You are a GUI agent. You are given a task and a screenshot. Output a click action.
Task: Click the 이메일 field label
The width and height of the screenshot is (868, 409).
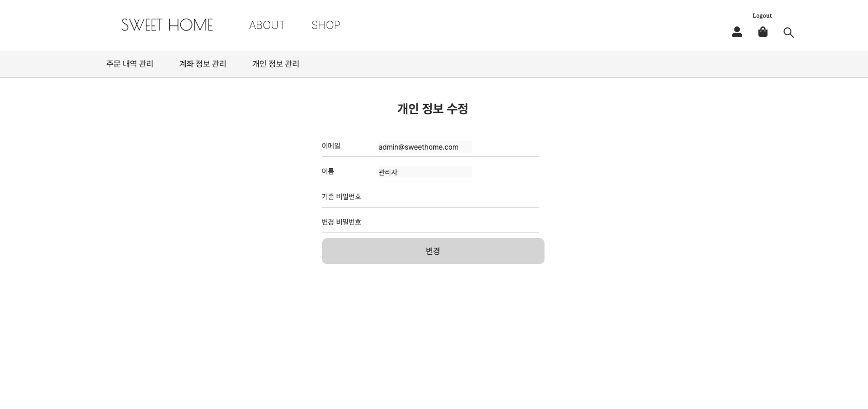point(331,146)
